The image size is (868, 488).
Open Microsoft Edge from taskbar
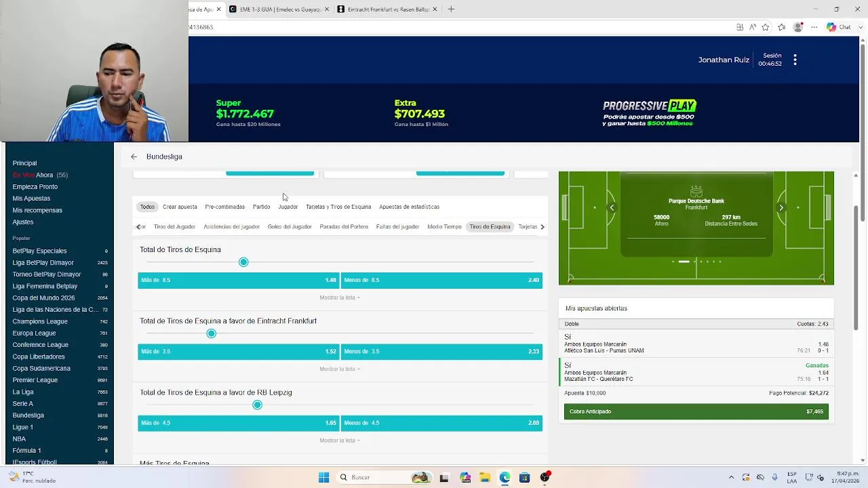pos(505,477)
